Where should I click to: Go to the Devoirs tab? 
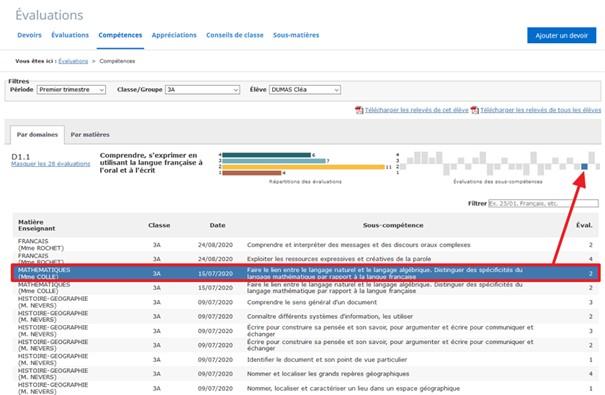point(29,35)
